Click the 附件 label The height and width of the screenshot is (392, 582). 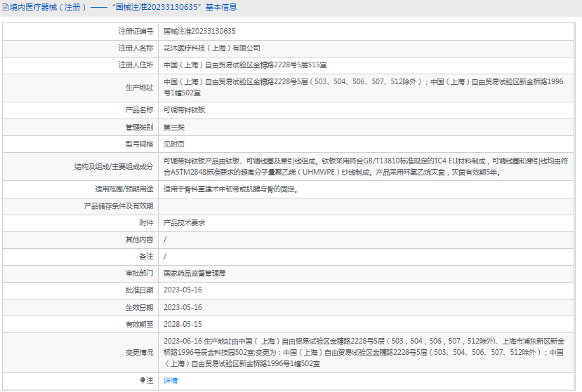146,223
